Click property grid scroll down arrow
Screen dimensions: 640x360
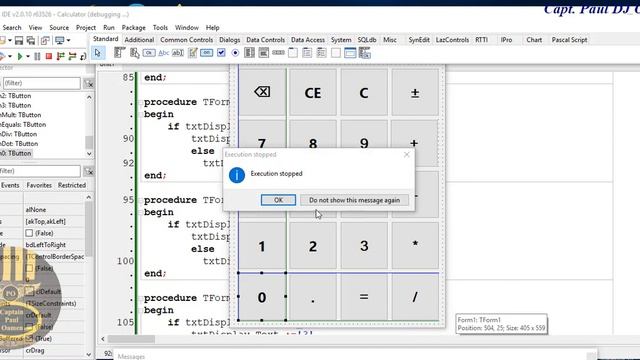[x=89, y=354]
